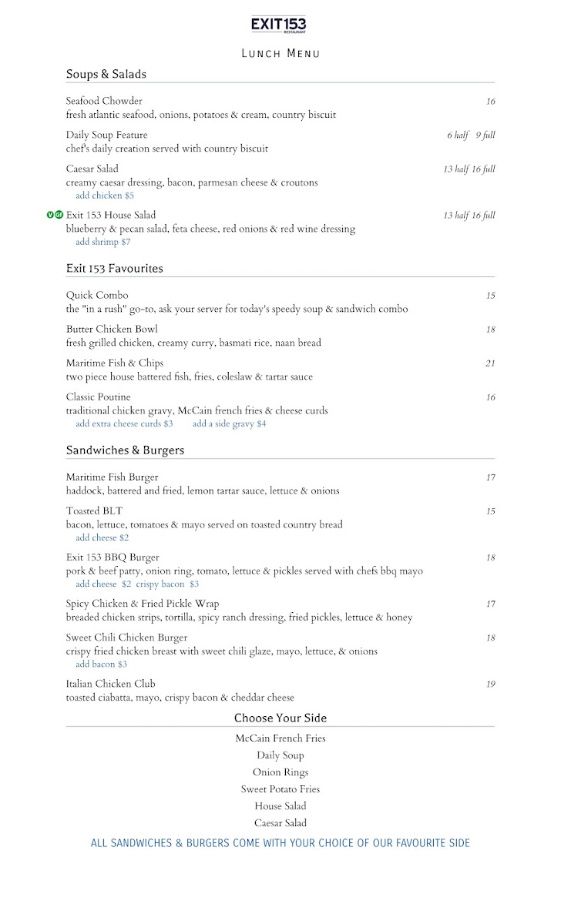Screen dimensions: 561x924
Task: Click the Sandwiches & Burgers heading
Action: point(125,450)
